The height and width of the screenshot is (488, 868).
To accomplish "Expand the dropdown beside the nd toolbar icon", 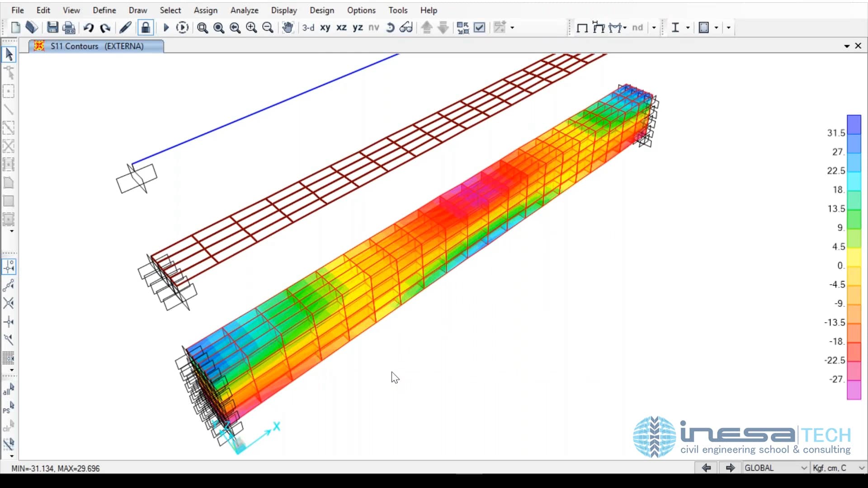I will (654, 27).
